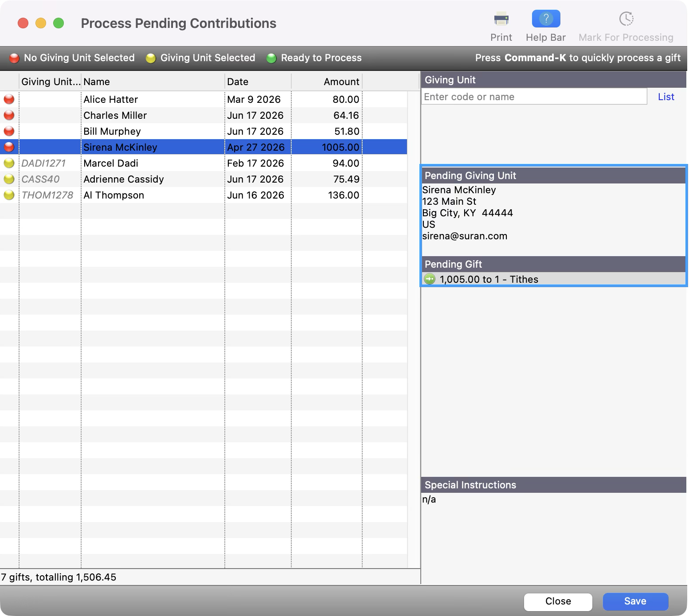Click the Pending Giving Unit section header
This screenshot has width=689, height=616.
click(x=553, y=175)
